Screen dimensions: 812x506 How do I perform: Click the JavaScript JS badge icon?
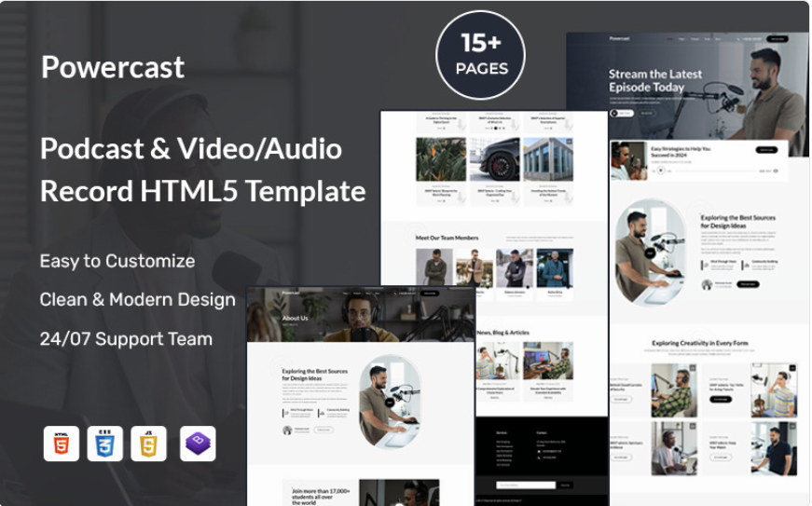[148, 444]
